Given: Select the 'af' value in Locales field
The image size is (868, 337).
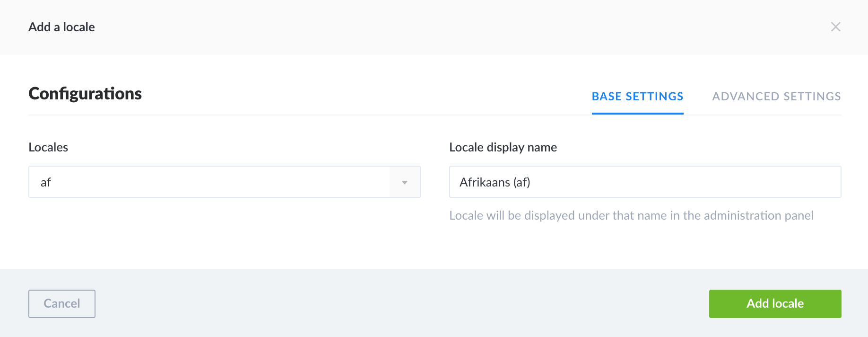Looking at the screenshot, I should [189, 181].
